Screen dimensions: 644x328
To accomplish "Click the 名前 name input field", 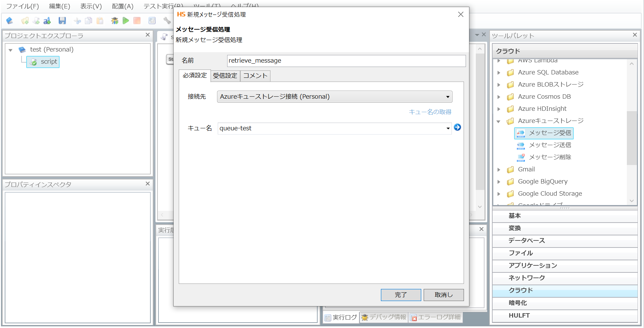I will tap(346, 61).
